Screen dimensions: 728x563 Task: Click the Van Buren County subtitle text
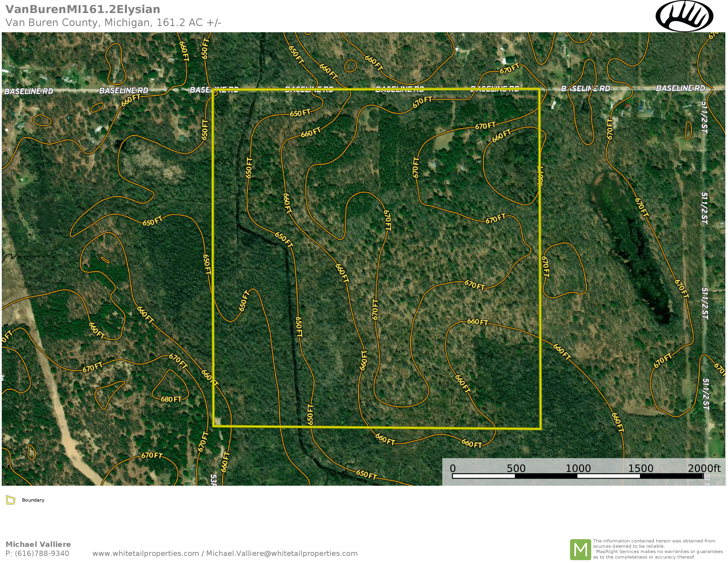113,22
